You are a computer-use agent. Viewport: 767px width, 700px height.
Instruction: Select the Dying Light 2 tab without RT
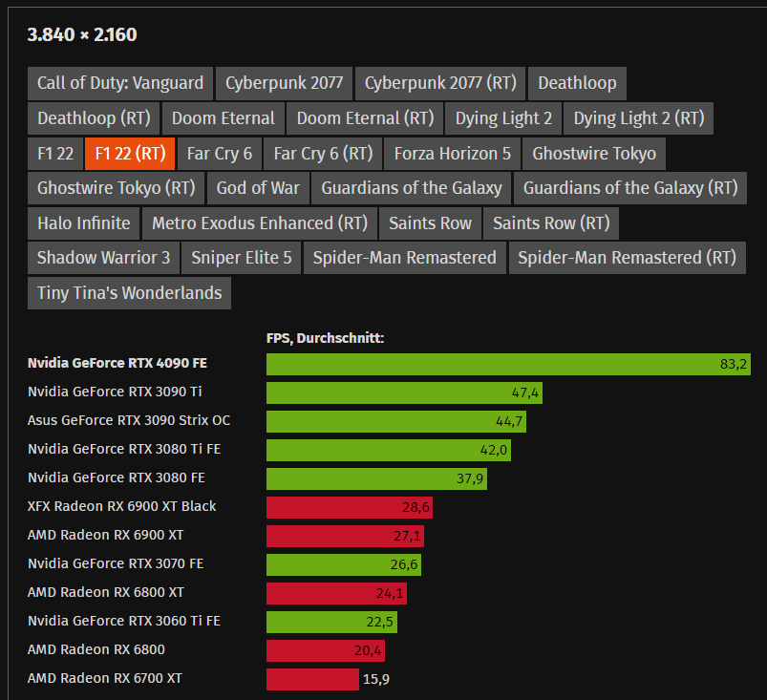pos(503,118)
